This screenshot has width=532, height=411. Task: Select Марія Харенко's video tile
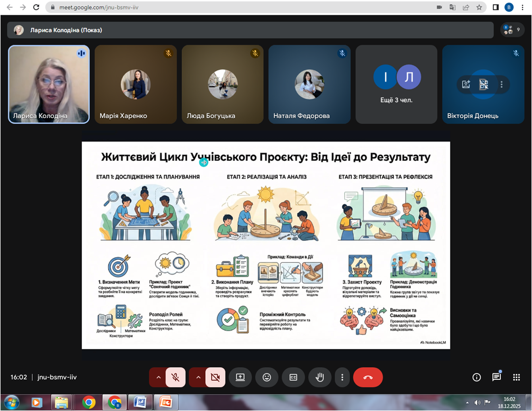tap(135, 84)
